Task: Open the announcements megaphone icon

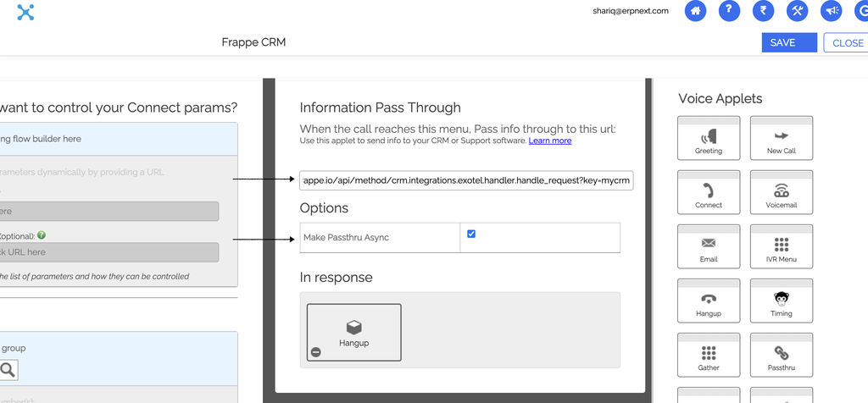Action: [831, 11]
